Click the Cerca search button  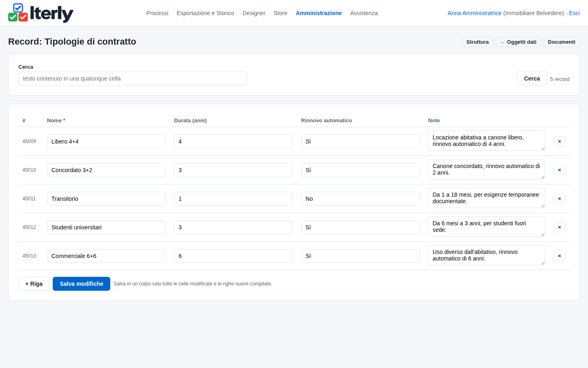coord(532,79)
